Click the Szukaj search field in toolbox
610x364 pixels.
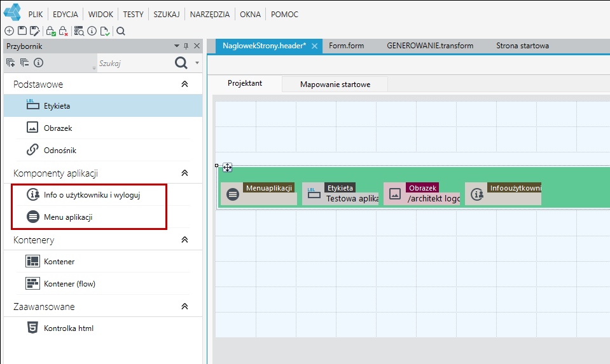(x=134, y=63)
